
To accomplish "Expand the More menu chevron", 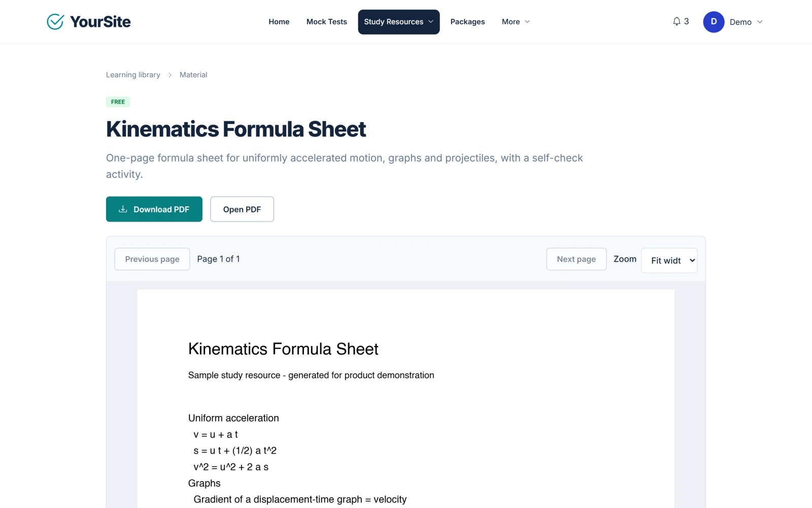I will click(527, 22).
